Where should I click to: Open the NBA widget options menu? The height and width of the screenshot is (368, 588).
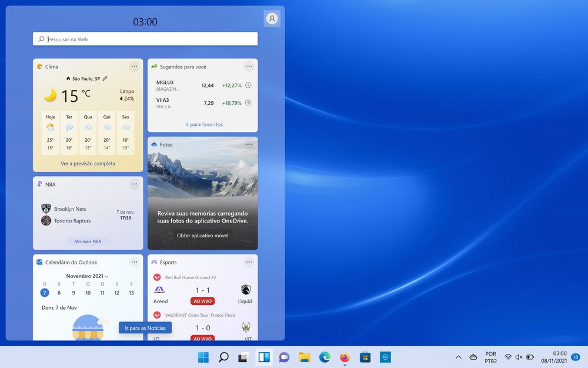134,184
